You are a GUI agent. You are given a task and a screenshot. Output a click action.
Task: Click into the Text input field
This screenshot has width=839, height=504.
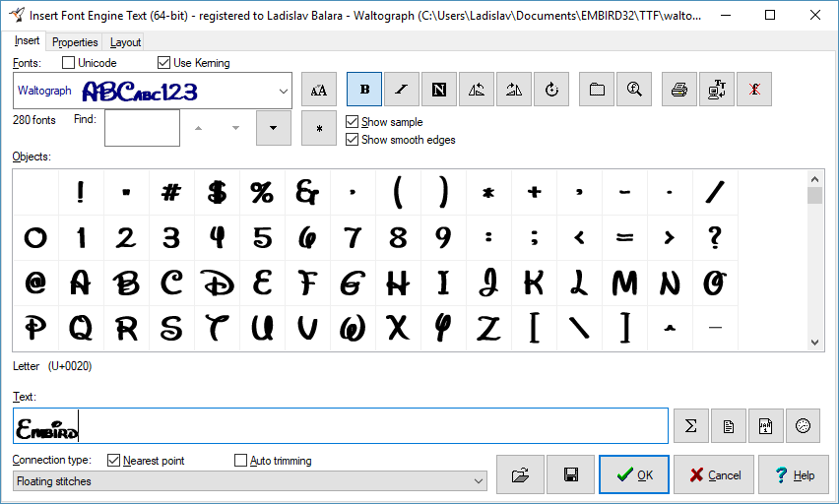[x=341, y=426]
